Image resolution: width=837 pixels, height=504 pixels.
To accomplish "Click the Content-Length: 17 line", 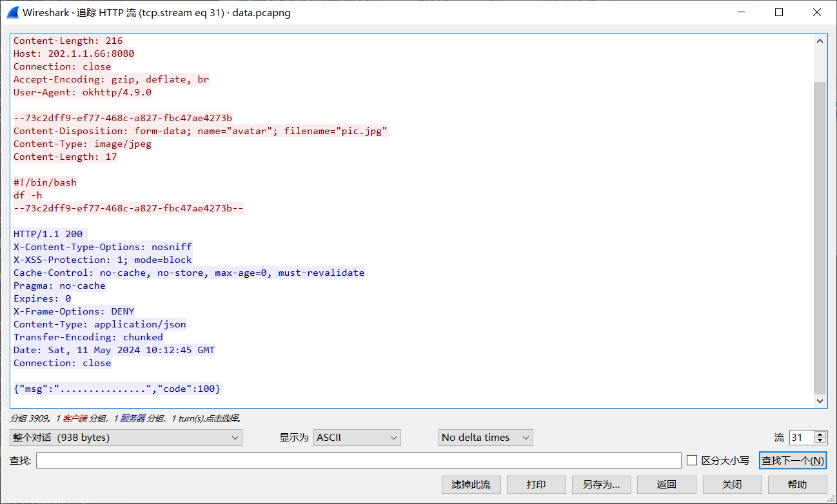I will coord(65,157).
